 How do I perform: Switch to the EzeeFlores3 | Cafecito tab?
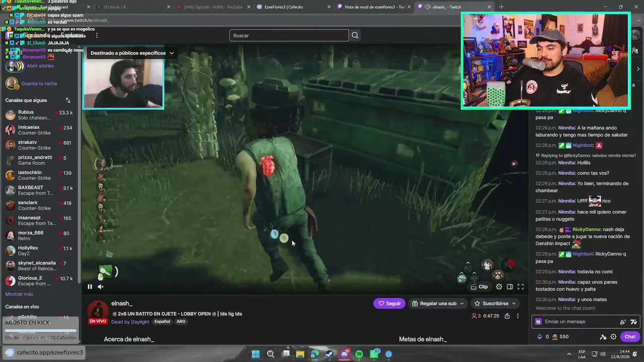[293, 7]
